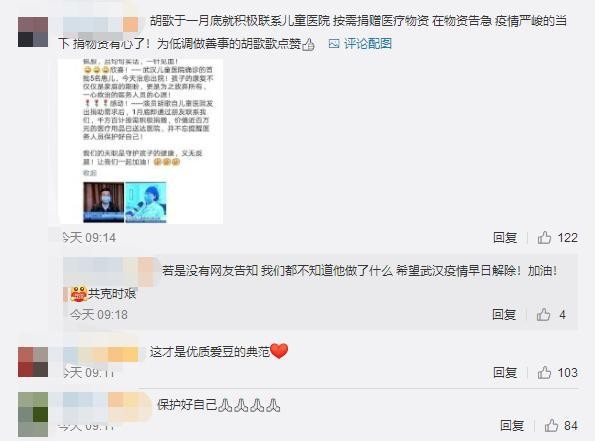Like the comment with 84 likes
This screenshot has height=441, width=595.
tap(551, 425)
